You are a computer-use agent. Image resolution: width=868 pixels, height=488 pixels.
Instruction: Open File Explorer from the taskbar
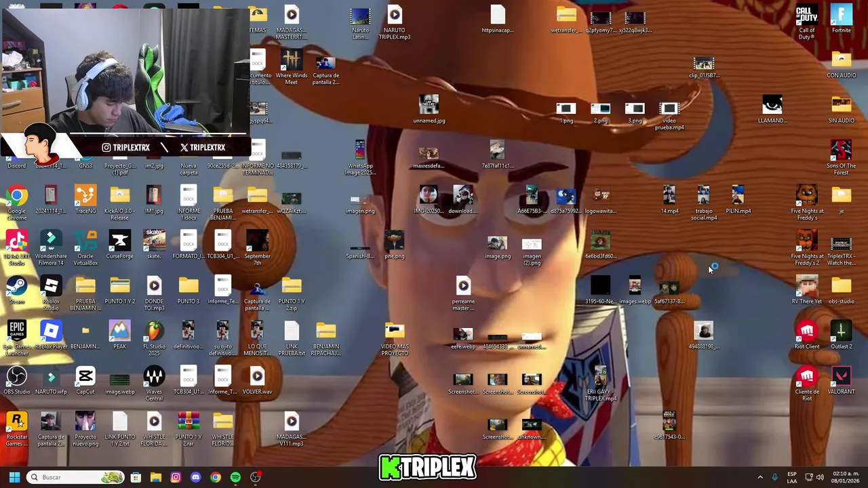point(155,477)
